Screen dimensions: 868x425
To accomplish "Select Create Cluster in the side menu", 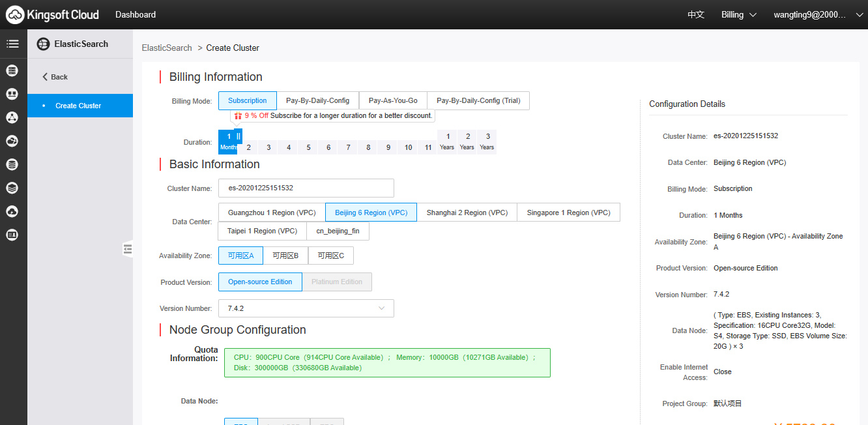I will [x=78, y=106].
